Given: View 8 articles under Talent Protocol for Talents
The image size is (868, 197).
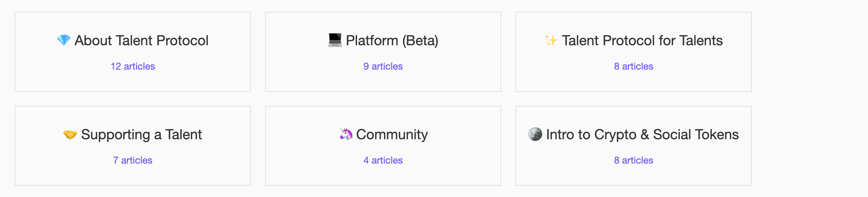Looking at the screenshot, I should (x=633, y=66).
